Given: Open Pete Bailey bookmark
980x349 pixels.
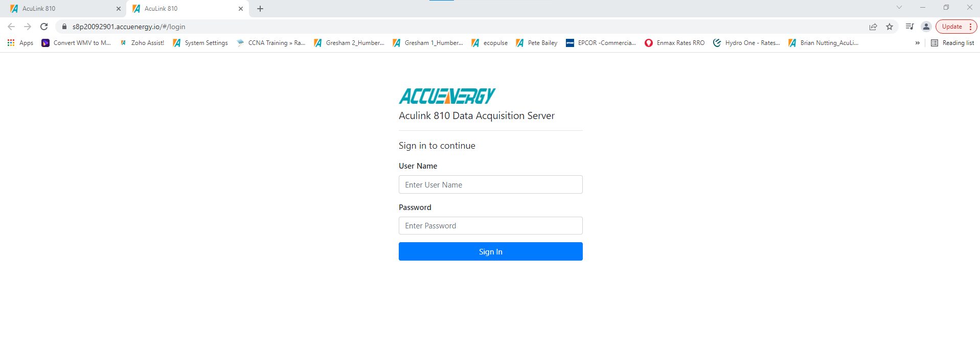Looking at the screenshot, I should (x=537, y=43).
